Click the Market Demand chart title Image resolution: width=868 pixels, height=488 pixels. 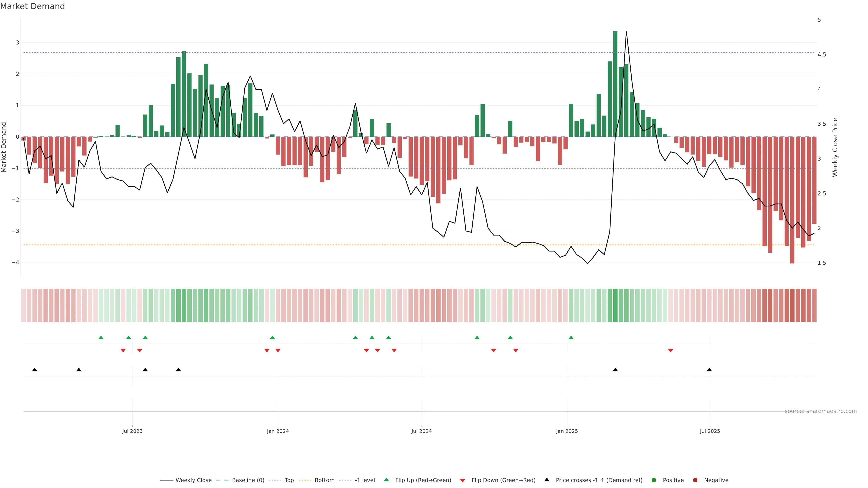tap(32, 6)
